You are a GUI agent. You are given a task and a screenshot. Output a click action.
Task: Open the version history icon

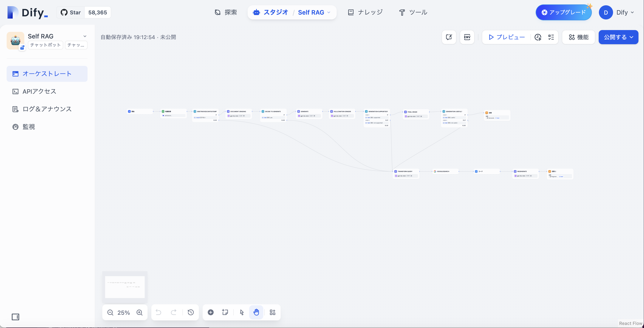pyautogui.click(x=191, y=312)
